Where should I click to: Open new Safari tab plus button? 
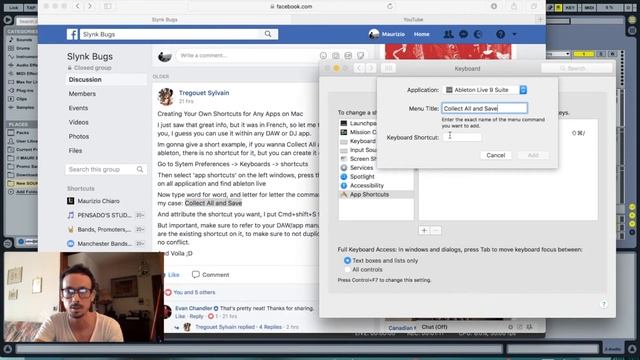pyautogui.click(x=540, y=19)
